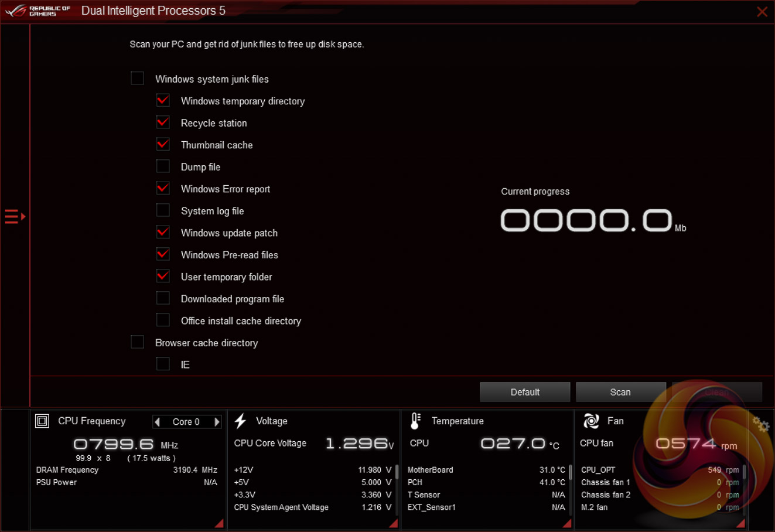The height and width of the screenshot is (532, 775).
Task: Start the junk file Scan
Action: point(620,392)
